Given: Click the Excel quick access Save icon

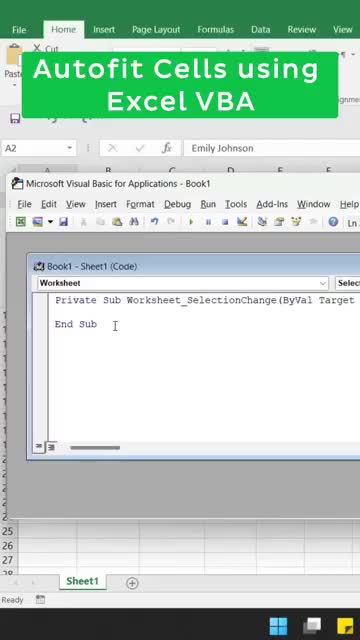Looking at the screenshot, I should pyautogui.click(x=15, y=119).
